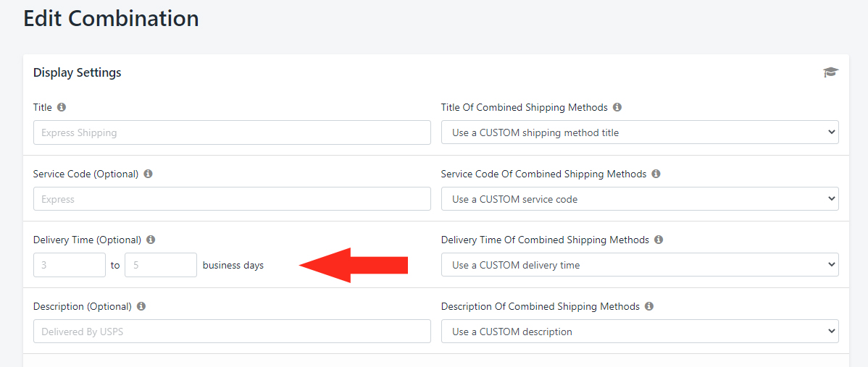Click info icon beside Title label
This screenshot has height=367, width=868.
62,107
